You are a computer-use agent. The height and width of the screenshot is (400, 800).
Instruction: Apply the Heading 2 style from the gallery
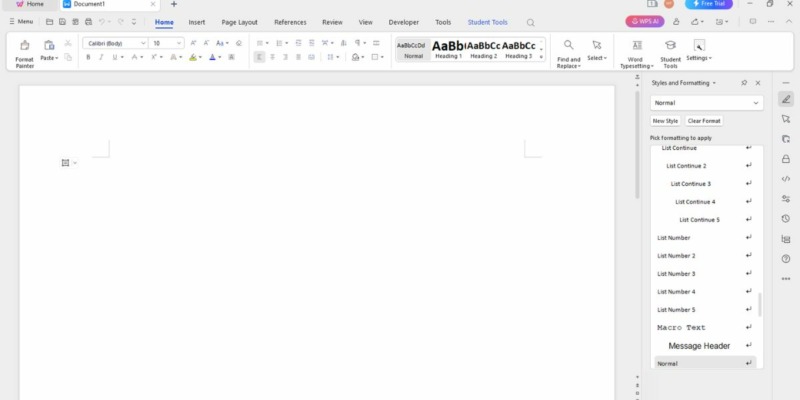[483, 49]
